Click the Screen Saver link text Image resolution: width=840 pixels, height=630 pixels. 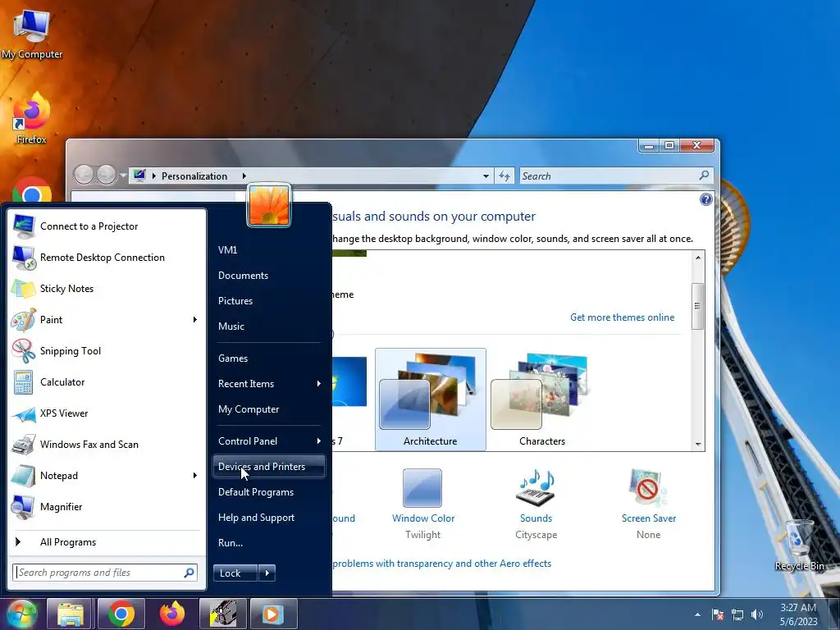(x=649, y=518)
